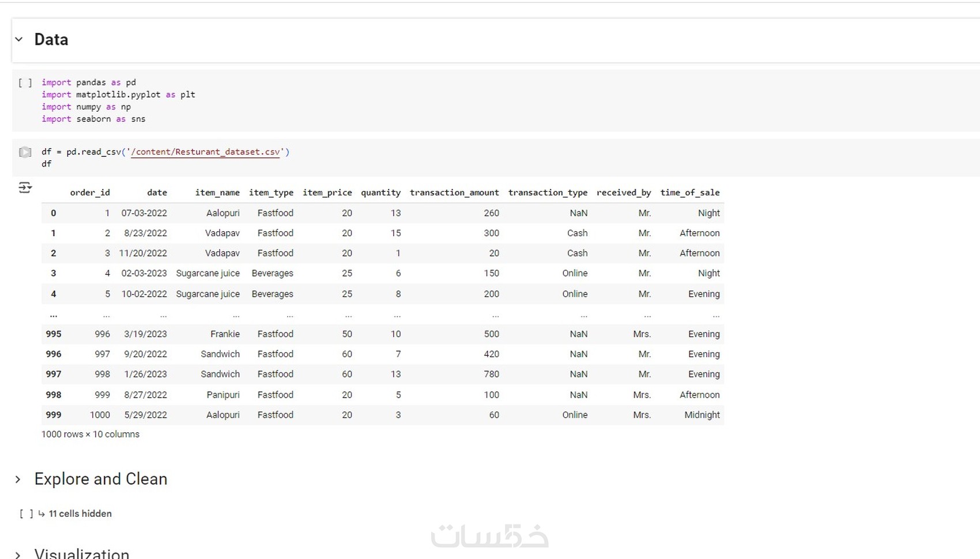Click the bold row index 0
This screenshot has width=980, height=559.
54,213
